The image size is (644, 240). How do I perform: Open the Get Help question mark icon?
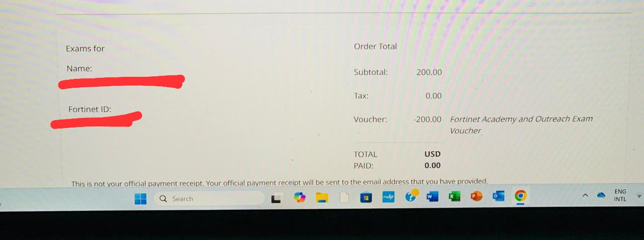tap(412, 196)
